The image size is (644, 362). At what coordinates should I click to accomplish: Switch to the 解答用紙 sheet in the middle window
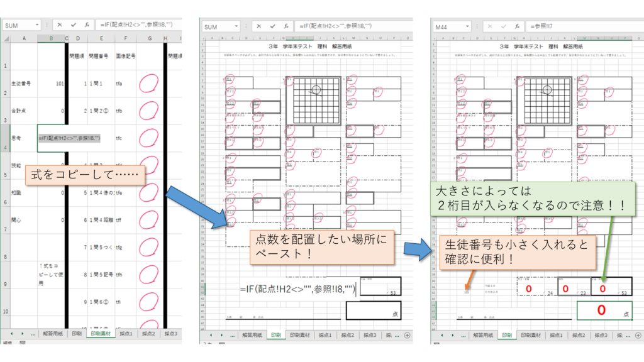click(252, 336)
